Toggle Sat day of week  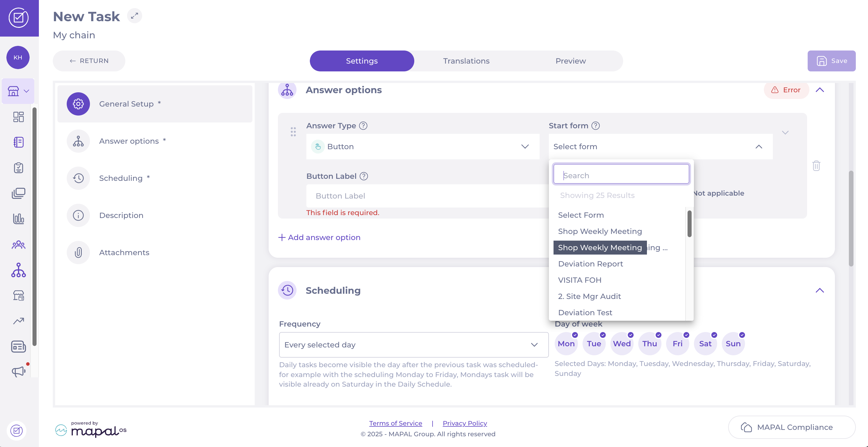[x=705, y=343]
